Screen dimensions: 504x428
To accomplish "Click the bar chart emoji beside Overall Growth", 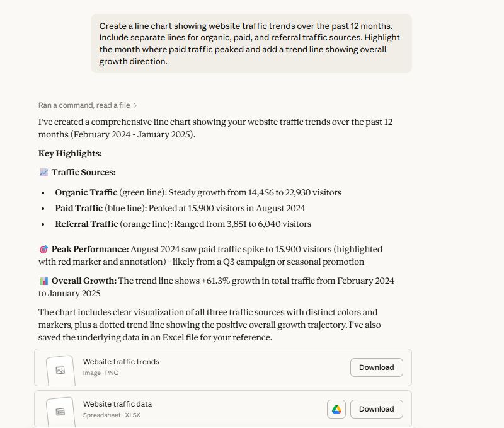I will (x=43, y=281).
